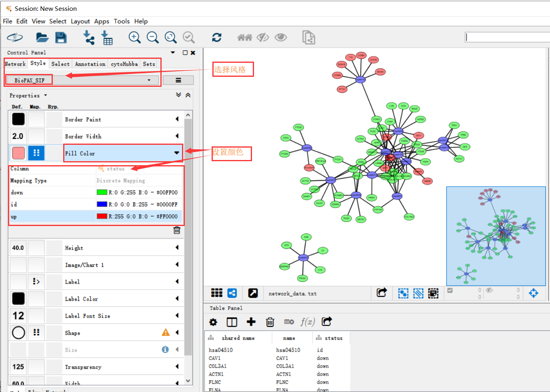Click the first neighbors (houses) toolbar icon
The image size is (550, 392).
point(244,38)
